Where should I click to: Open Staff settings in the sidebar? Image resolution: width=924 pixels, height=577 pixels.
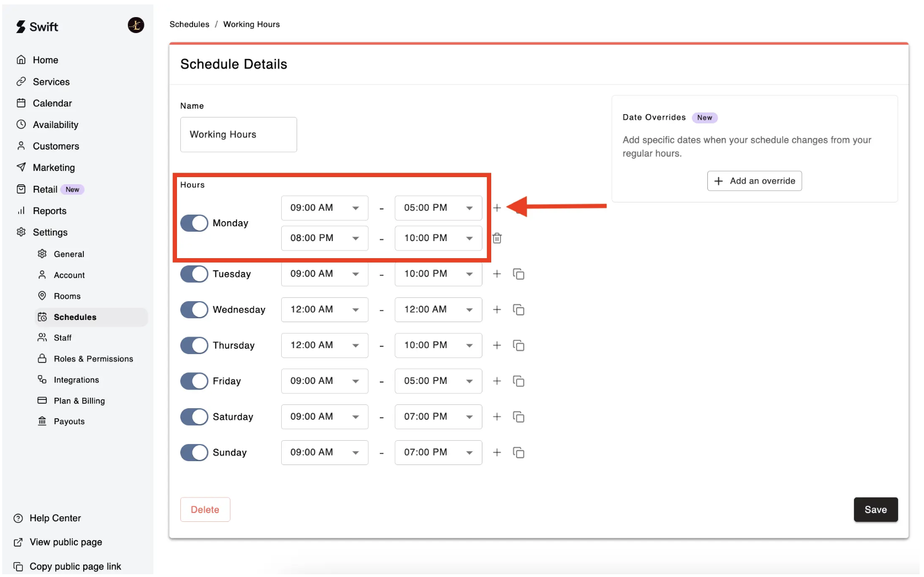[62, 338]
